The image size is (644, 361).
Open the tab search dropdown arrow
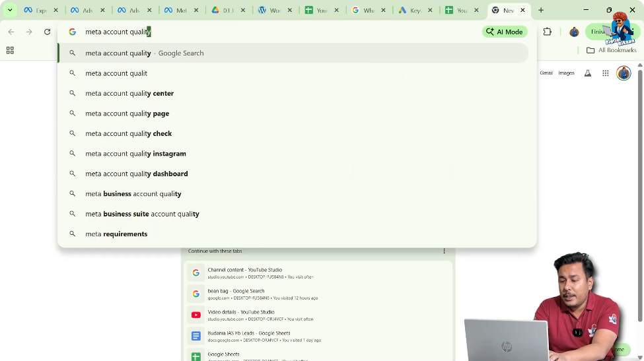pos(10,10)
